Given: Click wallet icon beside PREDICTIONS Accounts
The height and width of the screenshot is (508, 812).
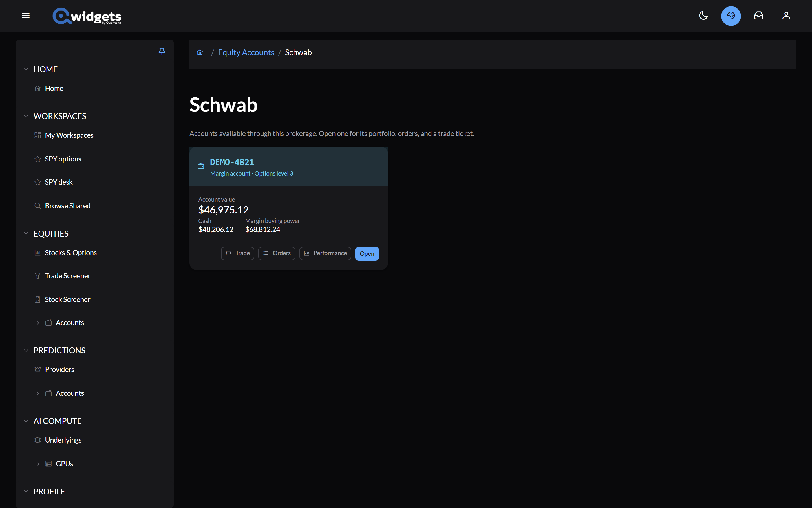Looking at the screenshot, I should pyautogui.click(x=49, y=393).
